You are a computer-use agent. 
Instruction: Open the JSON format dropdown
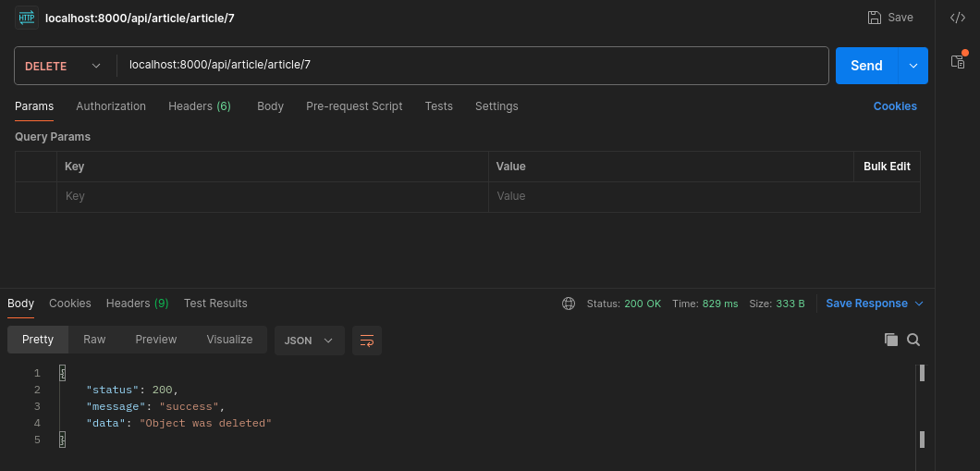[310, 341]
